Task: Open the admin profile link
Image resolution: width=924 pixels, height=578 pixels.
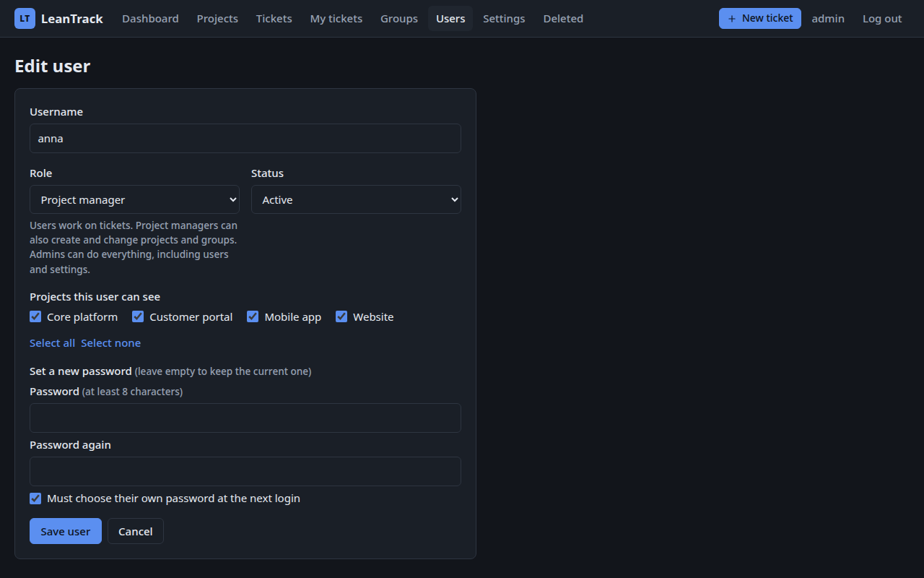Action: point(828,19)
